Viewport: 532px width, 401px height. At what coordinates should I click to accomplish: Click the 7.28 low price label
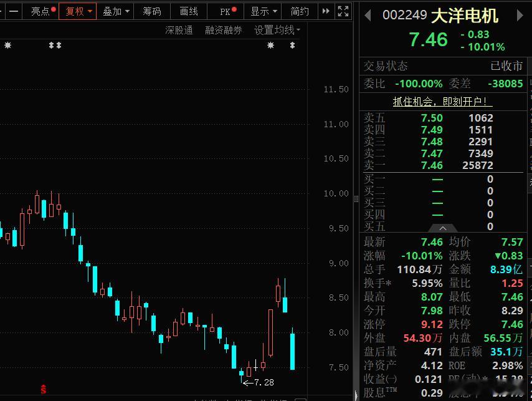tap(264, 382)
